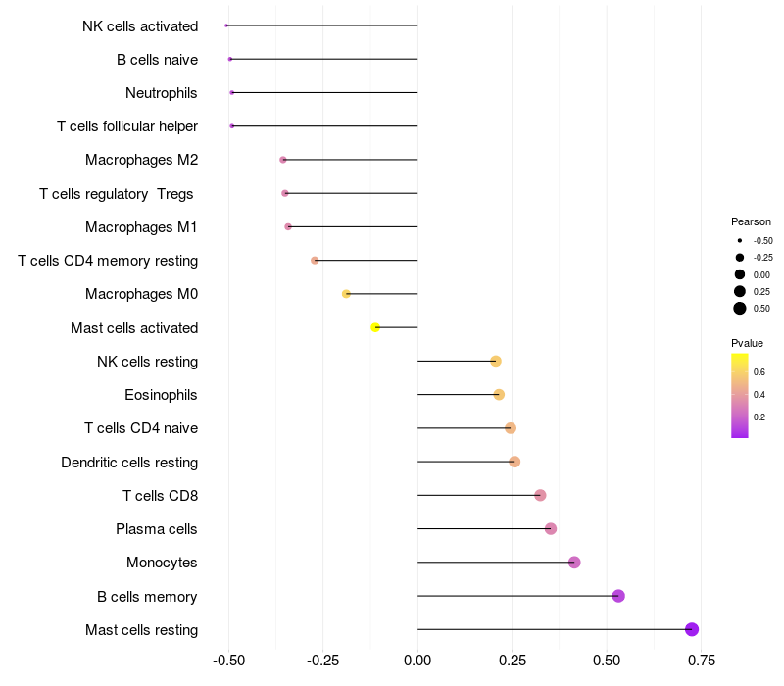The image size is (784, 686).
Task: Select the Pearson 0.00 legend circle
Action: pos(740,274)
